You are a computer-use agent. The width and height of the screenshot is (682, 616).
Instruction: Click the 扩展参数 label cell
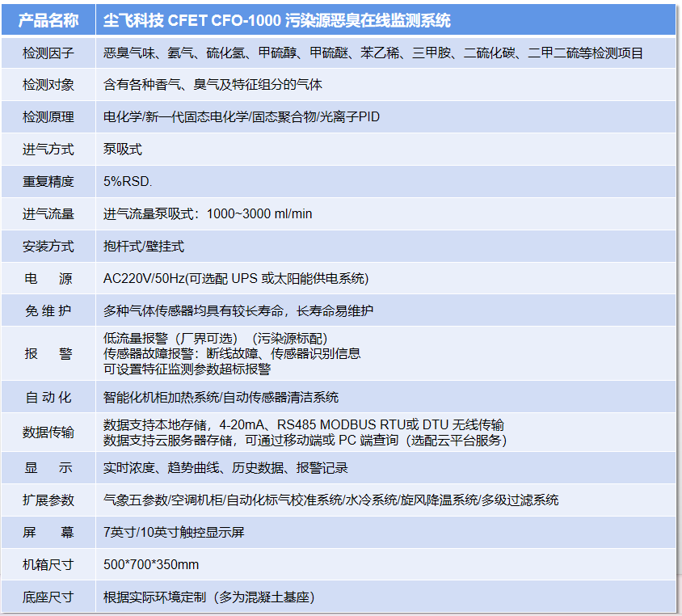[x=48, y=500]
